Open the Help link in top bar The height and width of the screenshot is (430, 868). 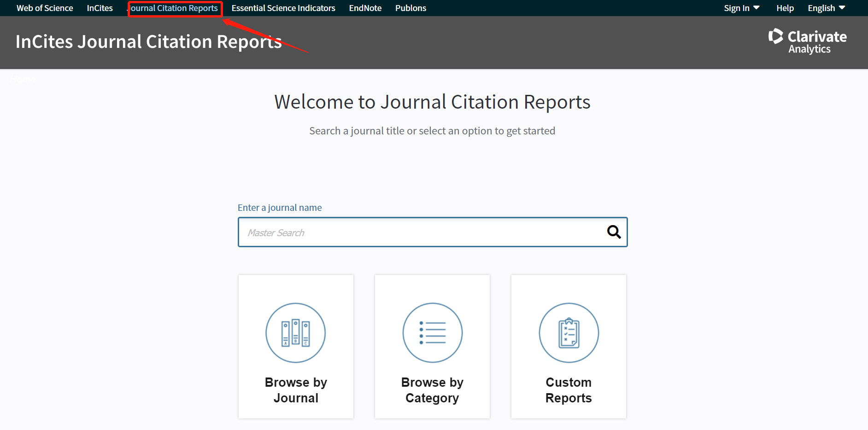pos(785,8)
